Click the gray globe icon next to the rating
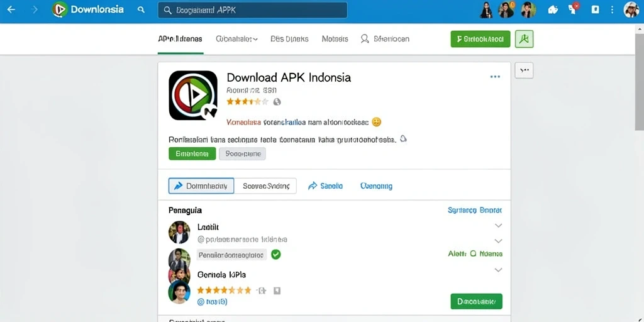This screenshot has width=644, height=322. click(x=277, y=102)
